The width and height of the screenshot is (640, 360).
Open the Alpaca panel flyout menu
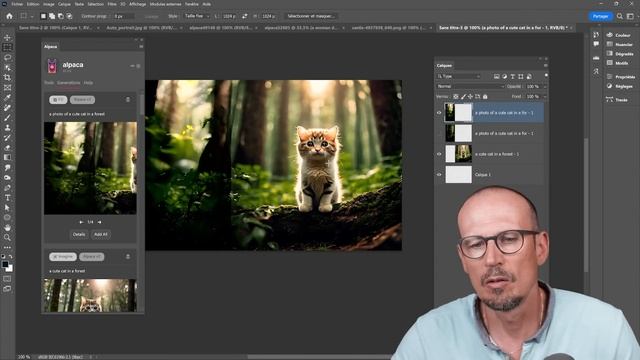coord(141,47)
